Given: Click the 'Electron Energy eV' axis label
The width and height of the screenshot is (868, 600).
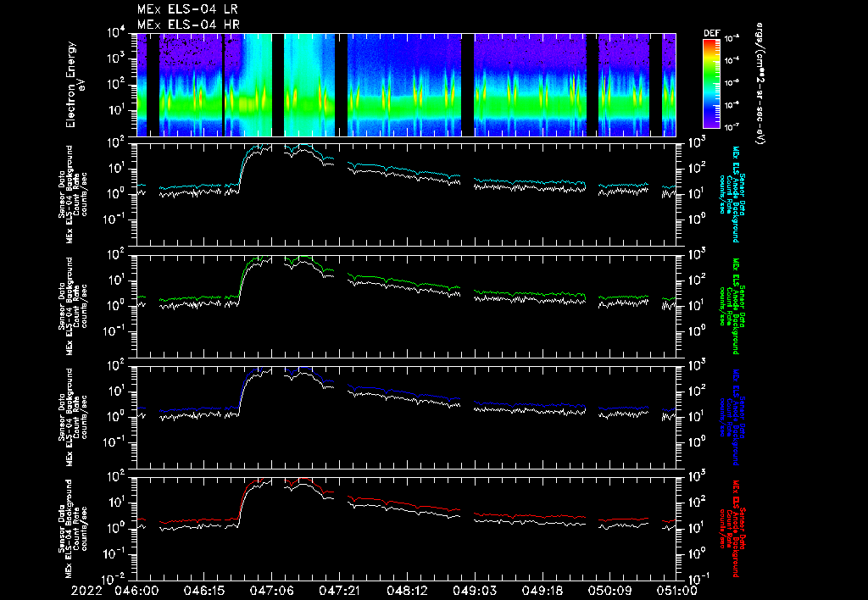Looking at the screenshot, I should coord(74,85).
